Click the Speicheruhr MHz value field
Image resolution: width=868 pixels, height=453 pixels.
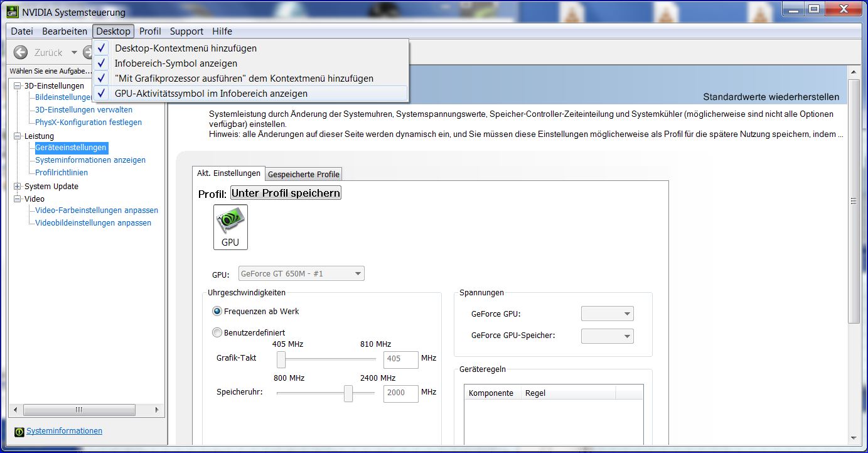point(401,393)
